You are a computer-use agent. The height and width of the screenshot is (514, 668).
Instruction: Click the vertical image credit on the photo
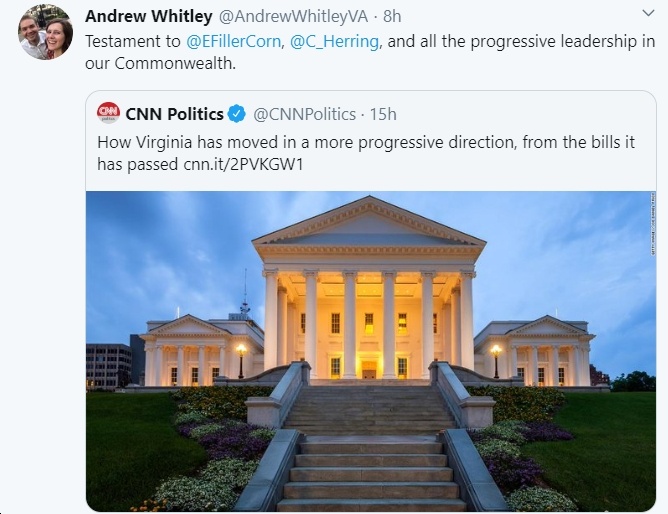click(653, 224)
